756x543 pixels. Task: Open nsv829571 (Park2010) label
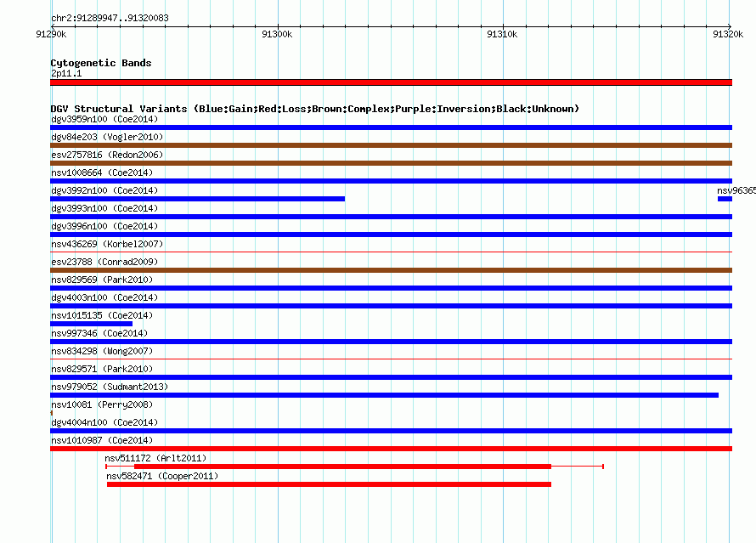pyautogui.click(x=102, y=369)
